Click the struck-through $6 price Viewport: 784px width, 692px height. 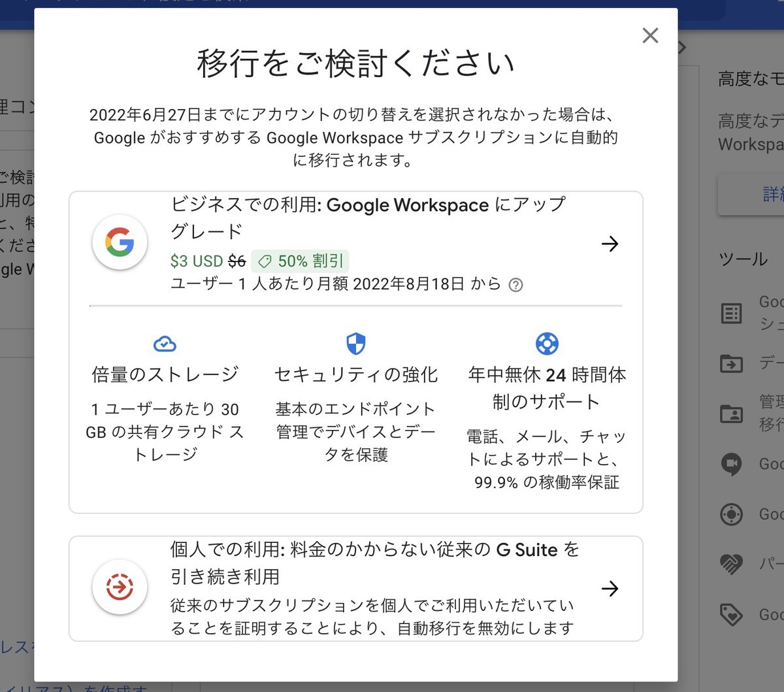237,261
